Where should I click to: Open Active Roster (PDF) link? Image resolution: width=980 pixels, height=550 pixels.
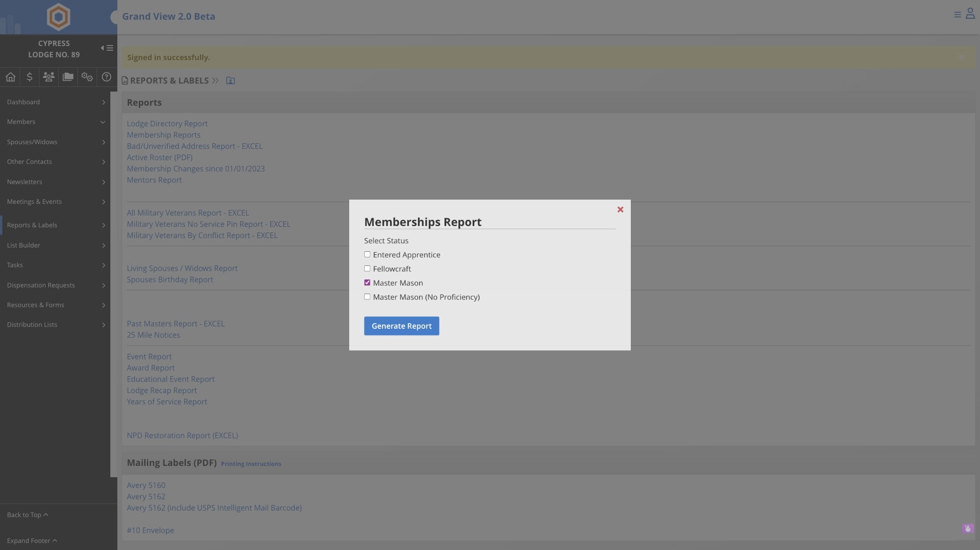pyautogui.click(x=160, y=157)
